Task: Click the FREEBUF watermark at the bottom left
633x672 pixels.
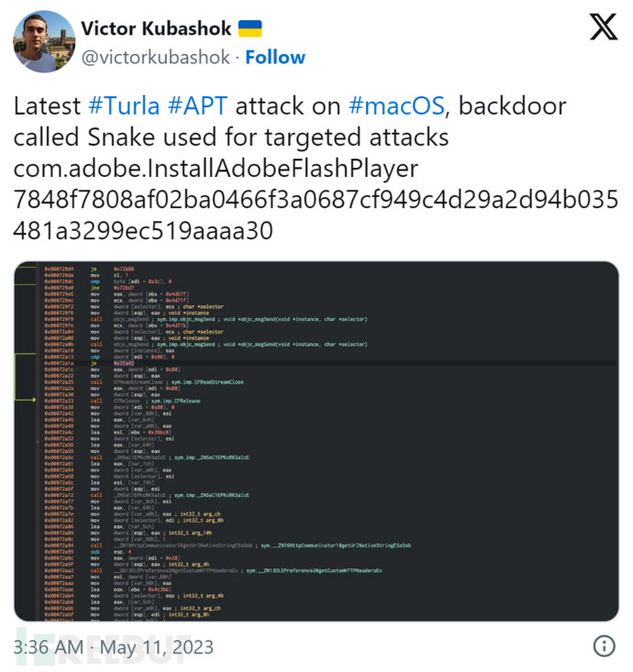Action: click(92, 646)
